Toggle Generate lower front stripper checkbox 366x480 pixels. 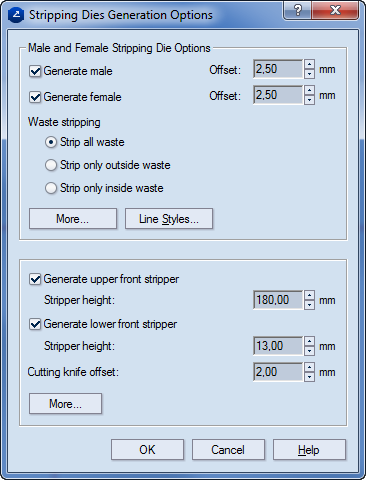pyautogui.click(x=35, y=324)
